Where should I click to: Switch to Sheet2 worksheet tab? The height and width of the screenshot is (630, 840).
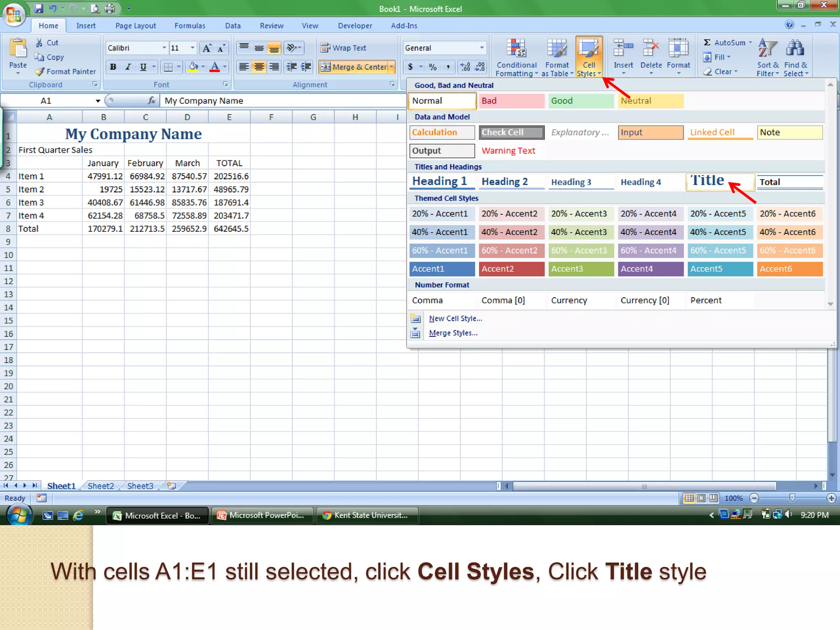pyautogui.click(x=101, y=486)
